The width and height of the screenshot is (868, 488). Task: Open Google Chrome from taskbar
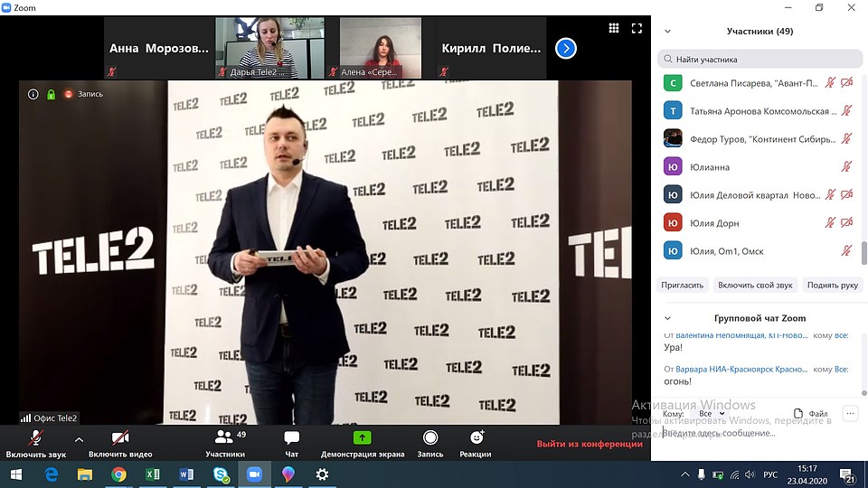(118, 474)
